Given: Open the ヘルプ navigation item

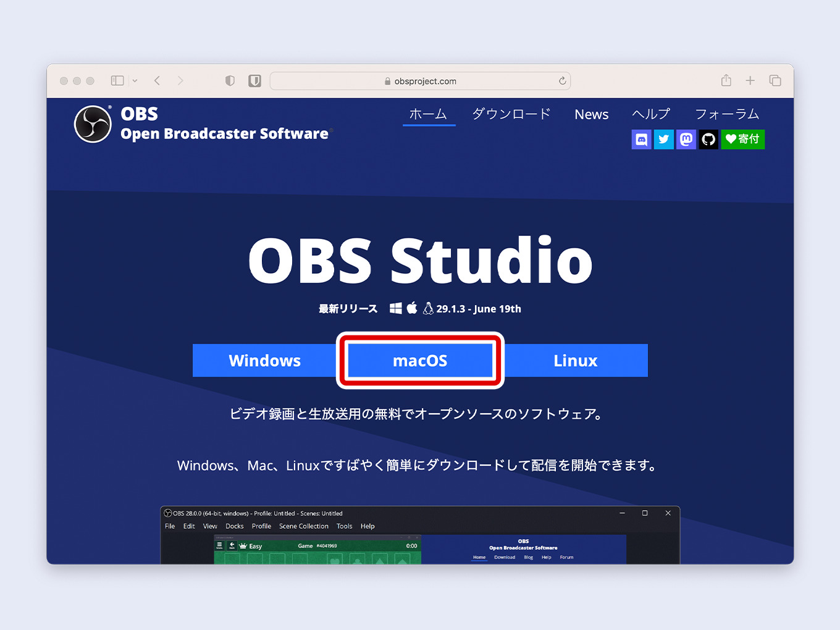Looking at the screenshot, I should [651, 114].
